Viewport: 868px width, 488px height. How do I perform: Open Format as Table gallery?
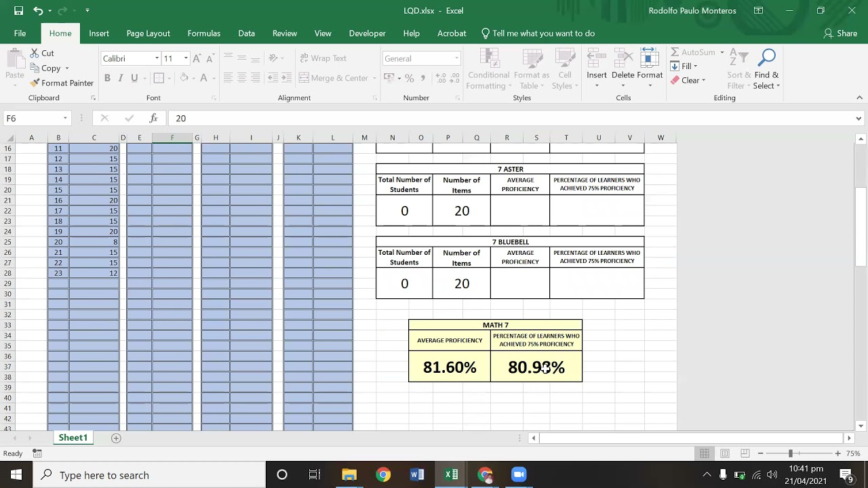click(x=531, y=69)
